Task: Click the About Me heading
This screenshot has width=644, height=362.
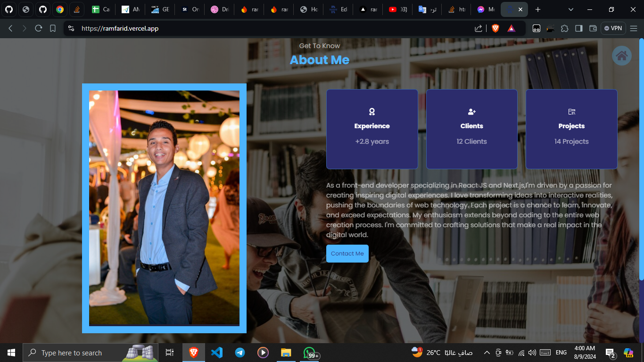Action: tap(320, 60)
